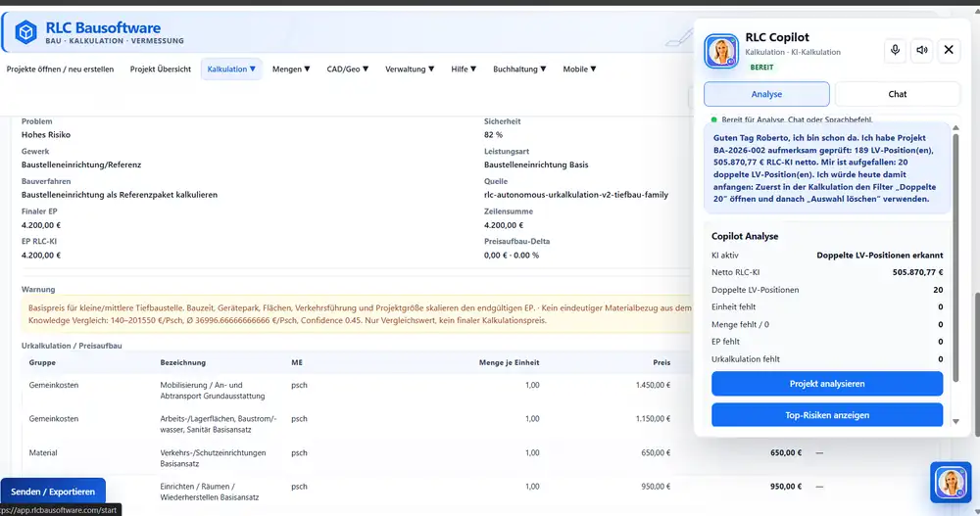Click the Senden / Exportieren button
This screenshot has height=516, width=980.
pyautogui.click(x=53, y=492)
